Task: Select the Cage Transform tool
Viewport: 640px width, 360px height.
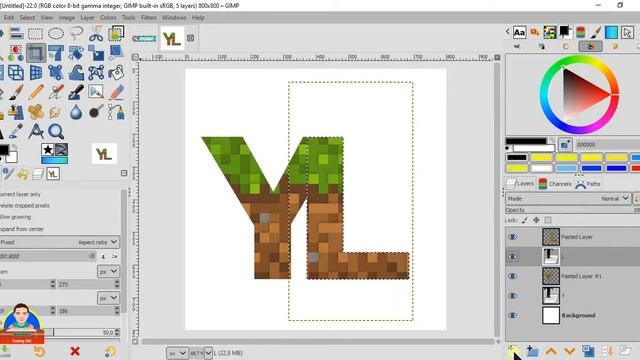Action: [x=96, y=73]
